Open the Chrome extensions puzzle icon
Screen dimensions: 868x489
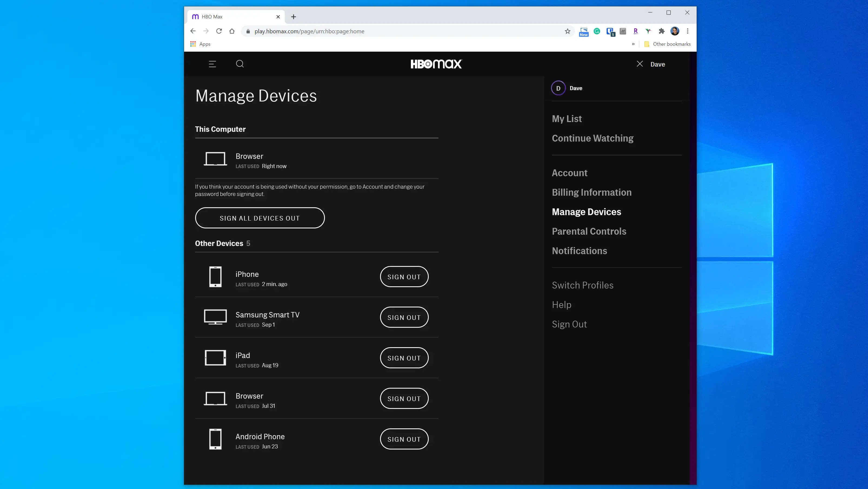[x=661, y=31]
